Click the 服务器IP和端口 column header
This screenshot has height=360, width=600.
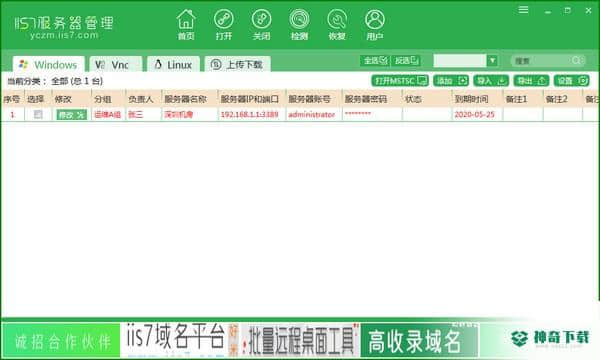(252, 99)
